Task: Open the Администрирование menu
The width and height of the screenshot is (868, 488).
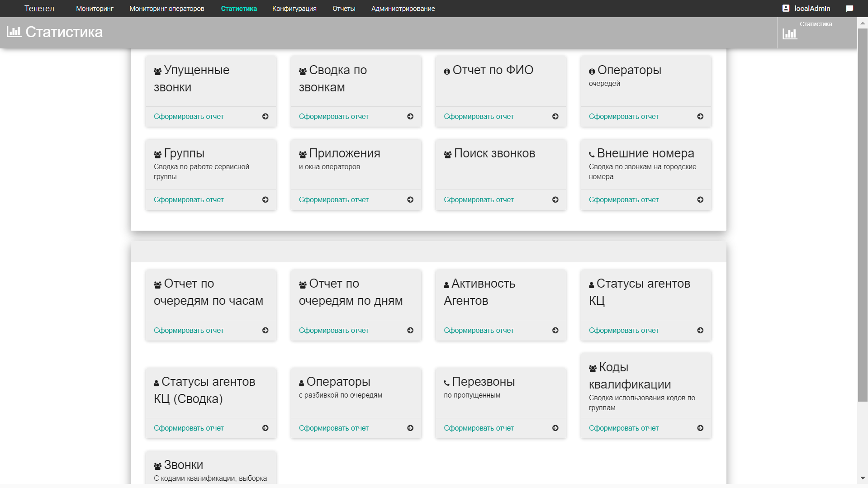Action: [403, 9]
